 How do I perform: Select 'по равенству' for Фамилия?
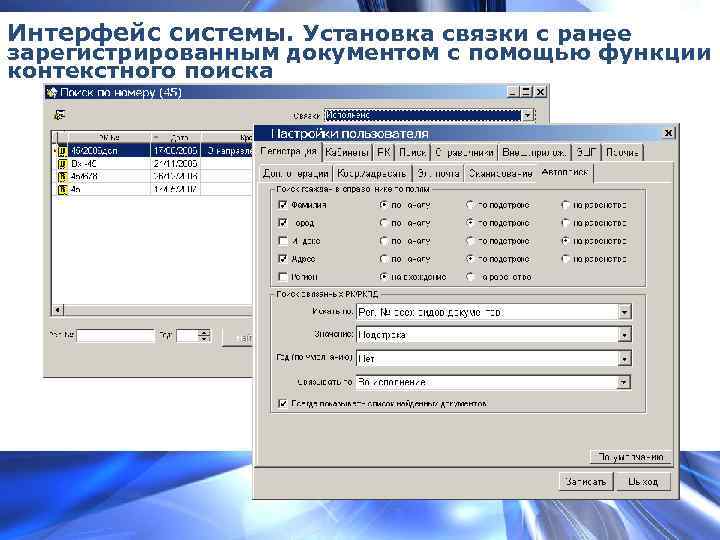pos(566,205)
